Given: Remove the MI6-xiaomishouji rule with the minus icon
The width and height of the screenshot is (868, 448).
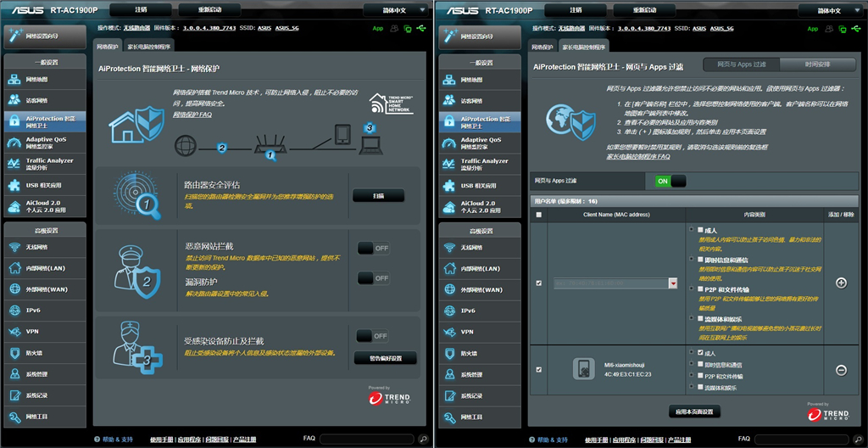Looking at the screenshot, I should point(841,370).
